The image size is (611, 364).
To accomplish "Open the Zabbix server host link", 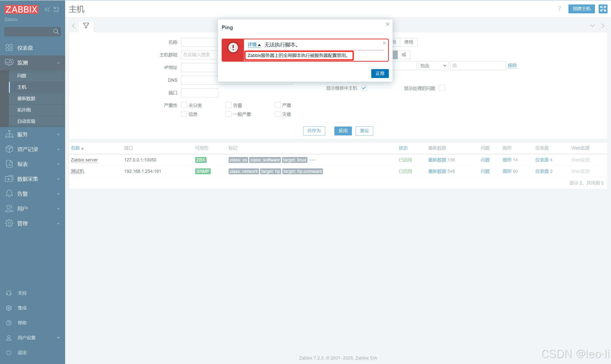I will (84, 160).
